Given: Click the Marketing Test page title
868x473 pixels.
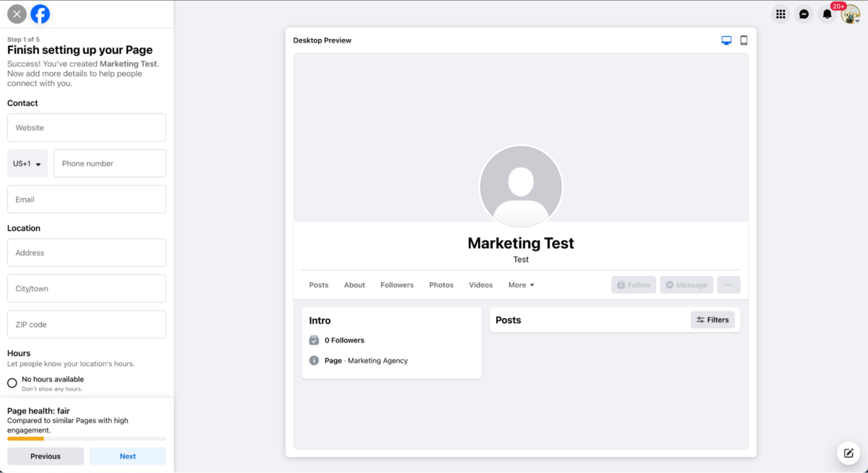Looking at the screenshot, I should click(x=521, y=243).
